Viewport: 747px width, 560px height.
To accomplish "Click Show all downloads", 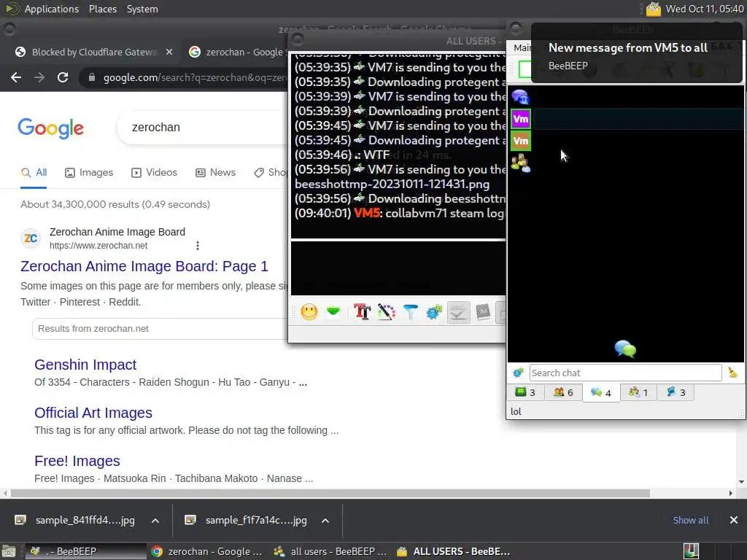I will click(x=690, y=520).
